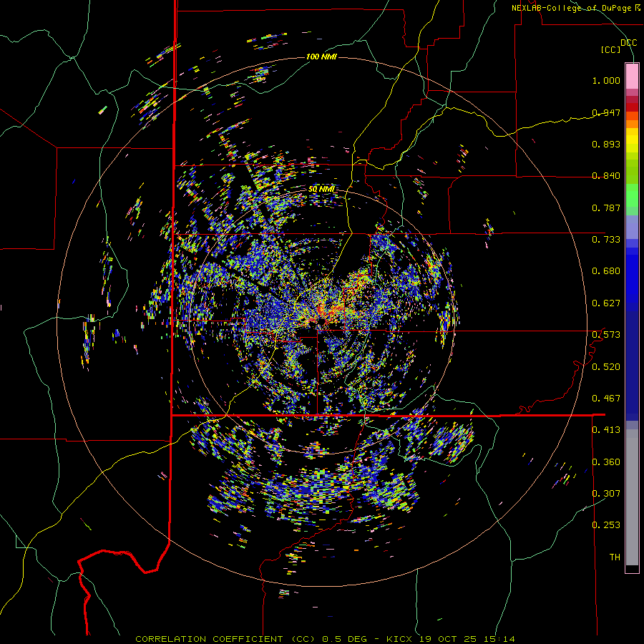The width and height of the screenshot is (644, 644).
Task: Pick the gray swatch on the color bar
Action: click(632, 497)
